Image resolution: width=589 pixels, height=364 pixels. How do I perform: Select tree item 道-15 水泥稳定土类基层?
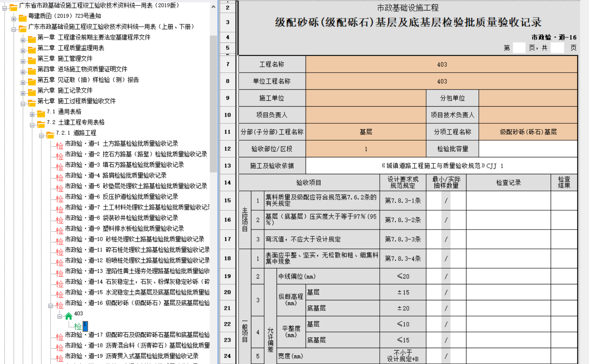137,292
